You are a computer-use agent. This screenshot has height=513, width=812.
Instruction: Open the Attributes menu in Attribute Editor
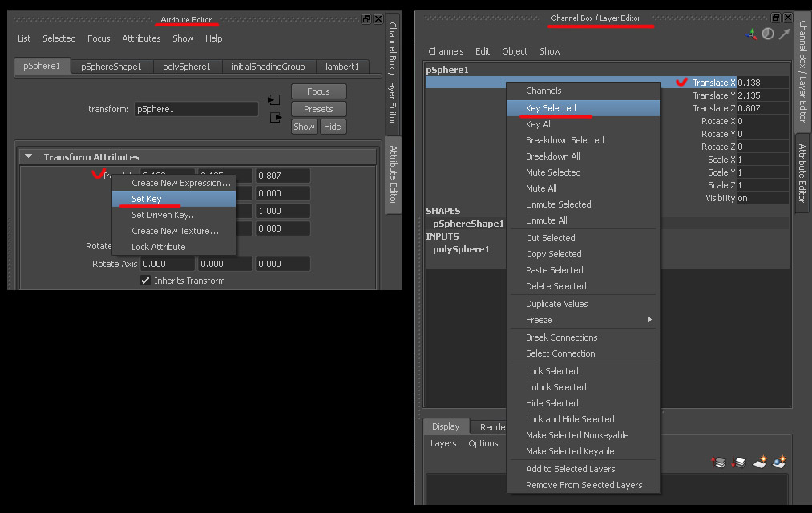[141, 38]
